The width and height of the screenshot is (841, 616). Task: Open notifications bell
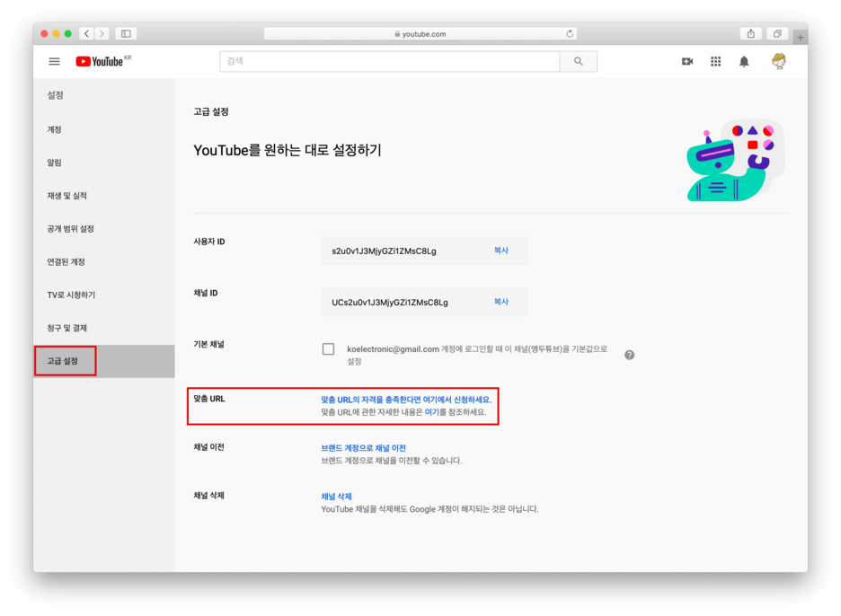pyautogui.click(x=744, y=62)
